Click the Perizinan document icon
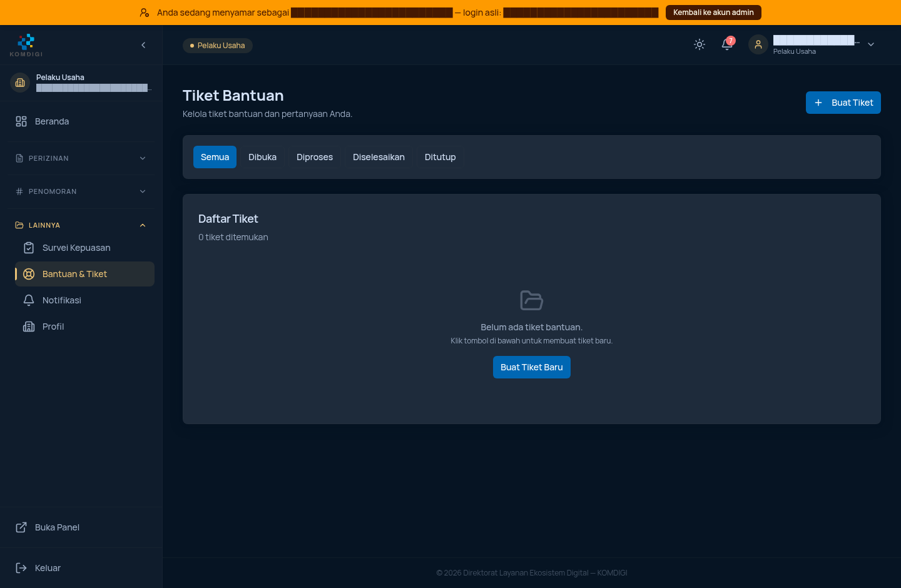901x588 pixels. [19, 158]
